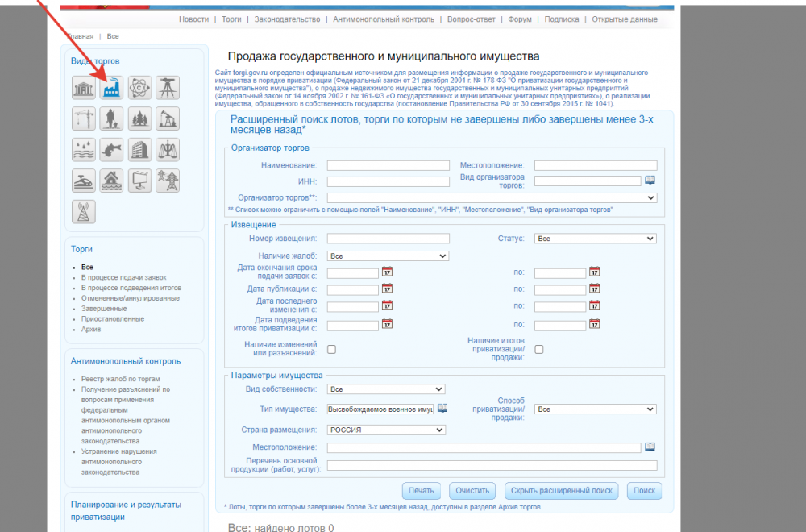Select the hunter with dog icon

pyautogui.click(x=111, y=118)
